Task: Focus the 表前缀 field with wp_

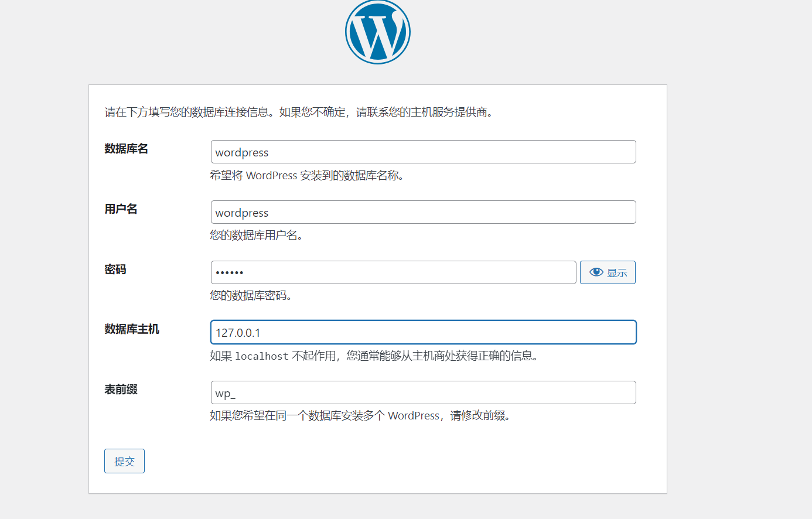Action: [423, 393]
